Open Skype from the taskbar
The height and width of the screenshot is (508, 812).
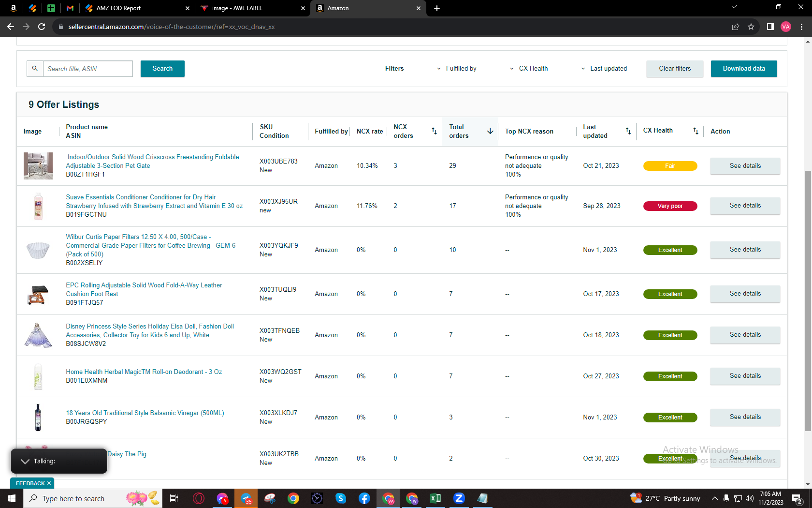tap(341, 498)
